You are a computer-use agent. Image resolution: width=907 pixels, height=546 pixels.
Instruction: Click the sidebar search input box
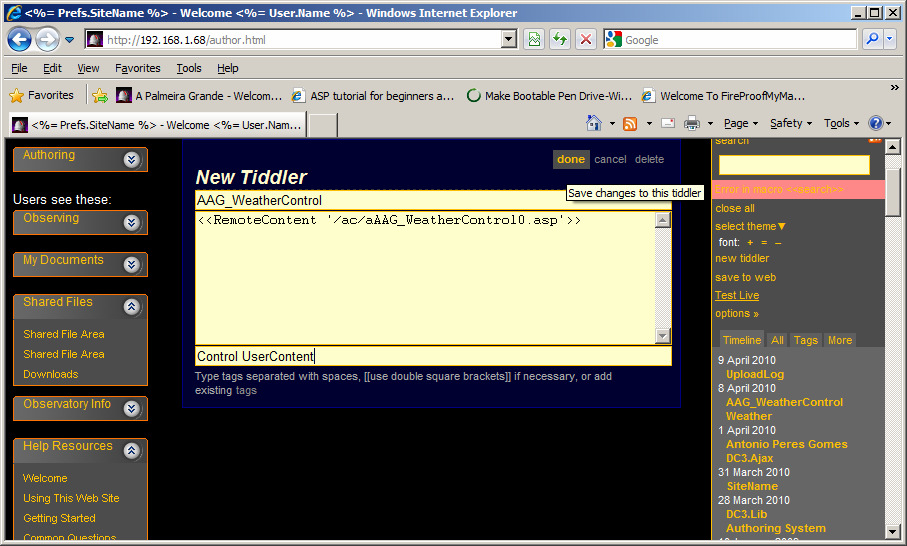pyautogui.click(x=794, y=165)
